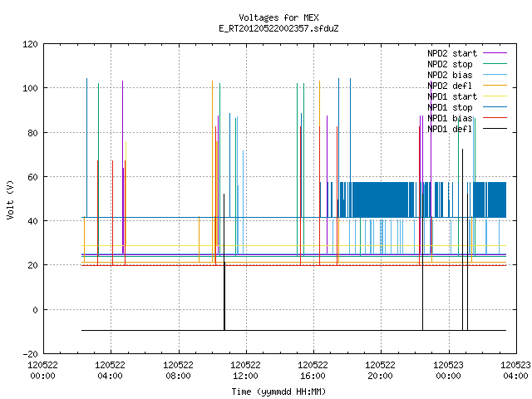Screen dimensions: 532x399
Task: Click the 'NPD2 bias' legend label
Action: (450, 75)
